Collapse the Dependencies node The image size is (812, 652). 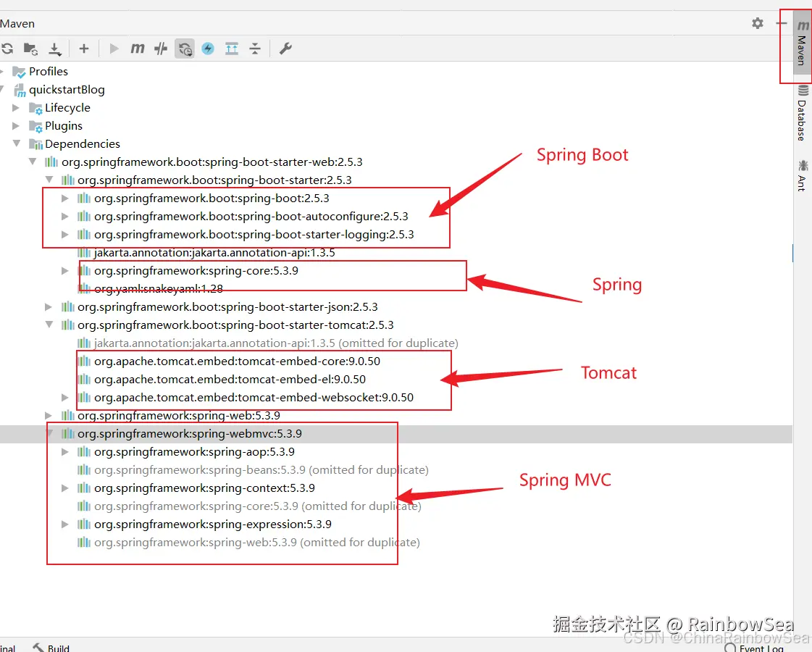pos(17,143)
